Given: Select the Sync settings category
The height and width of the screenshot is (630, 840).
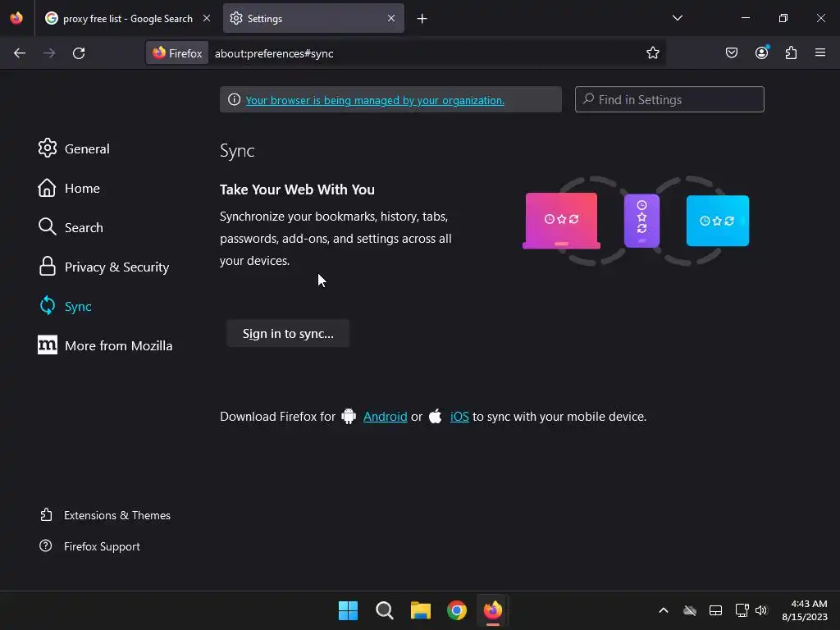Looking at the screenshot, I should click(x=65, y=306).
